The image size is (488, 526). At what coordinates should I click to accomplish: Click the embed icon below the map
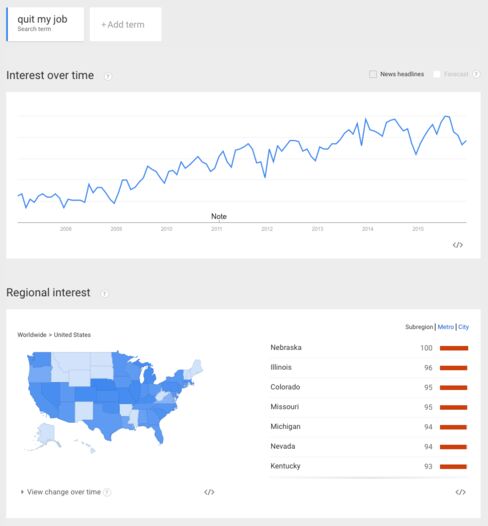pos(209,492)
